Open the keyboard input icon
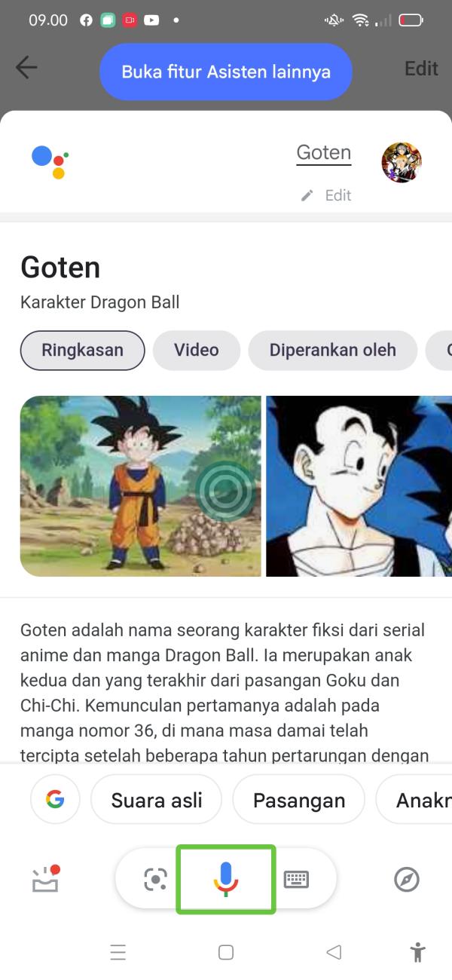The width and height of the screenshot is (452, 980). coord(296,879)
